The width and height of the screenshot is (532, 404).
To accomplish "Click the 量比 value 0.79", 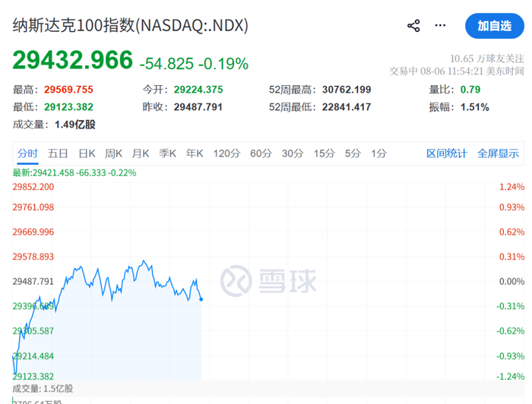I will tap(470, 90).
